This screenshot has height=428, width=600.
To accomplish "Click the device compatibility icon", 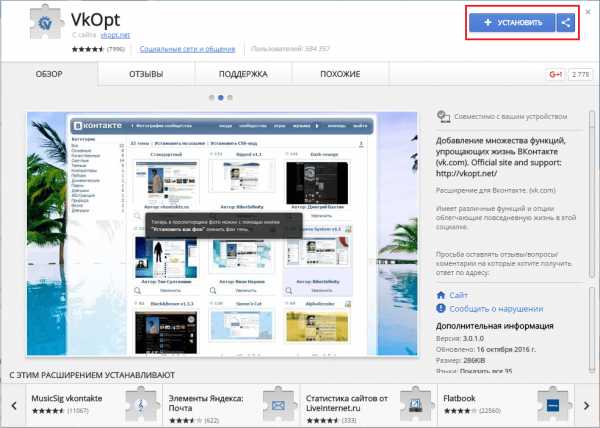I will [443, 116].
